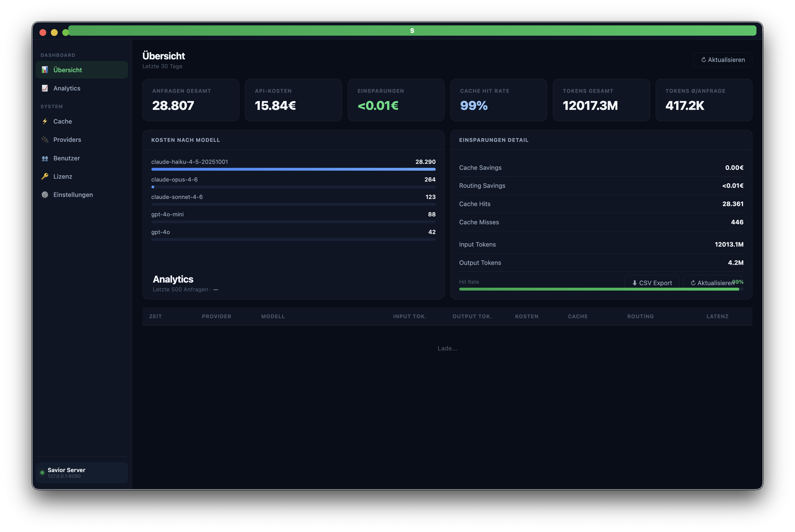
Task: Select the Cache Hit Rate stat card
Action: (498, 100)
